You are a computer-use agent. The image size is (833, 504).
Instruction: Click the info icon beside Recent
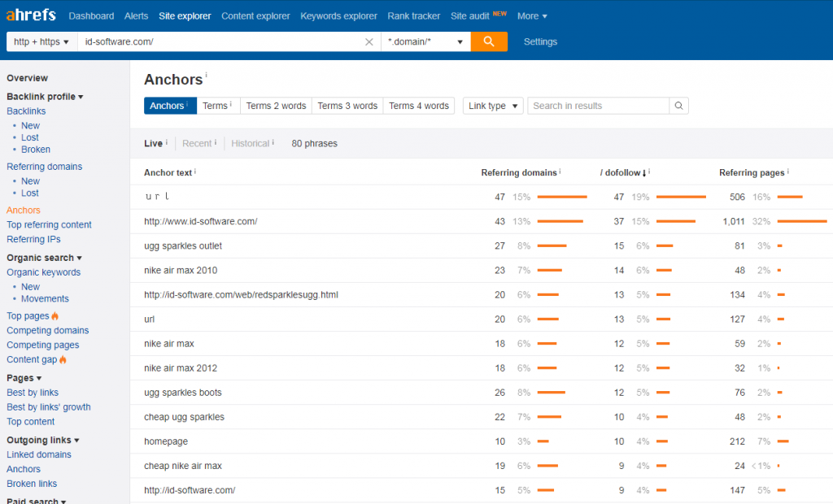pos(215,142)
